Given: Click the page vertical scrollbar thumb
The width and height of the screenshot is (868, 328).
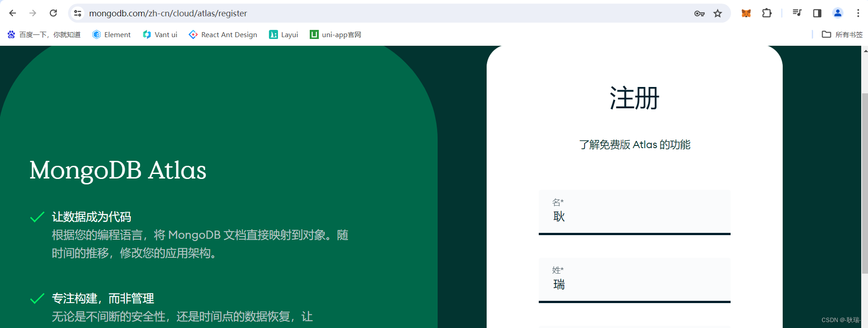Looking at the screenshot, I should click(864, 183).
